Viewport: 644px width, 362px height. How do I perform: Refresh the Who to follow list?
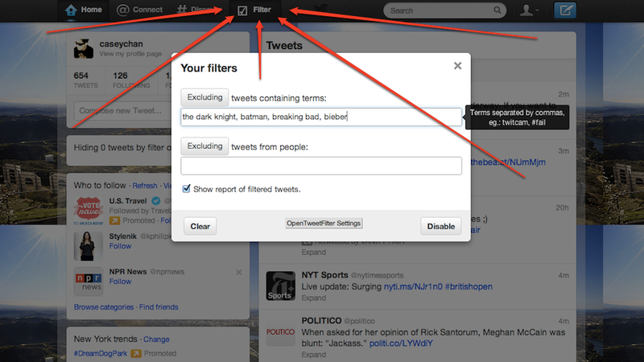tap(145, 186)
